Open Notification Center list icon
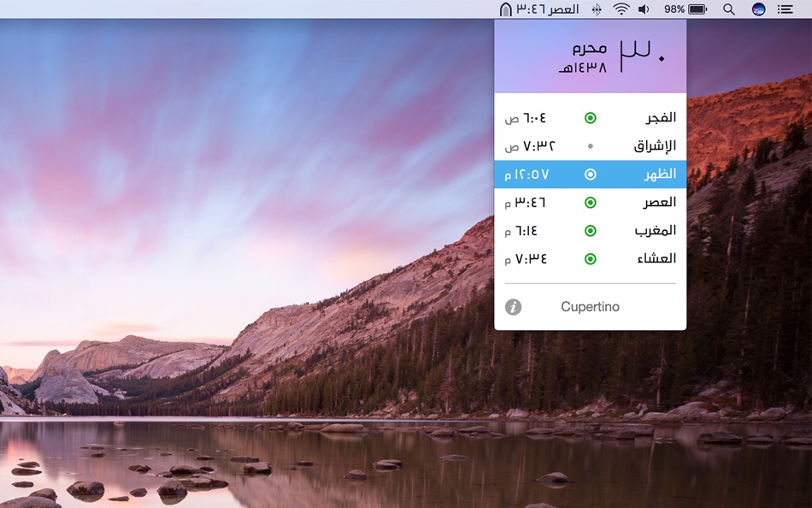812x508 pixels. pos(785,9)
